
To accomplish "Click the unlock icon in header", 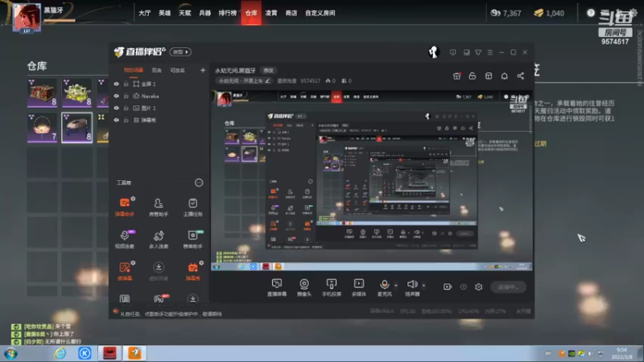I will [473, 76].
